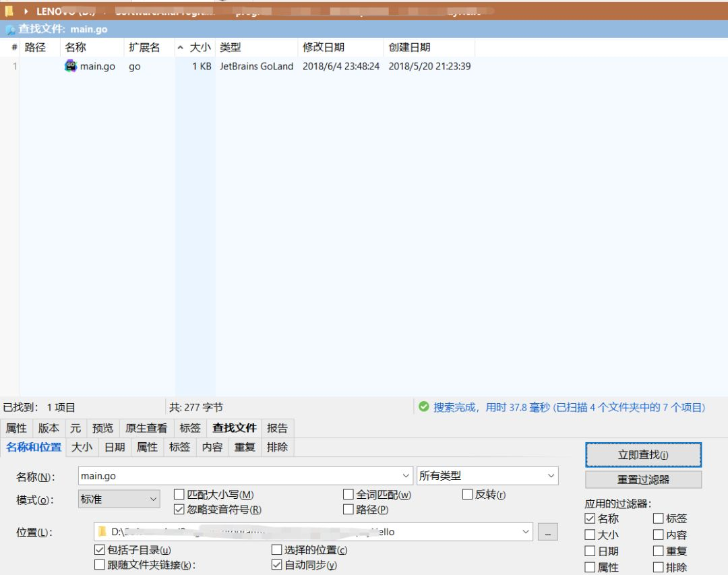Enable 跟随文件夹链接(k) checkbox
The image size is (728, 575).
coord(99,565)
